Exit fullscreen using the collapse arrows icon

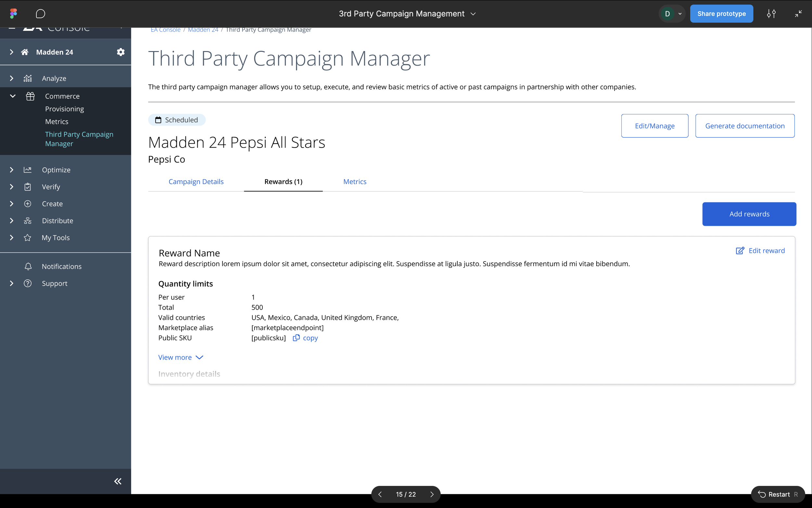[798, 14]
